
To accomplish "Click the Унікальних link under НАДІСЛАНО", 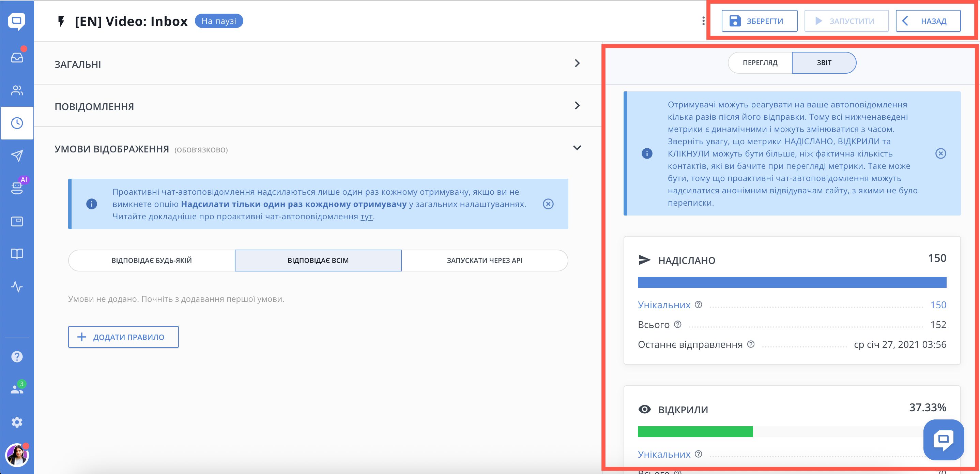I will [664, 305].
